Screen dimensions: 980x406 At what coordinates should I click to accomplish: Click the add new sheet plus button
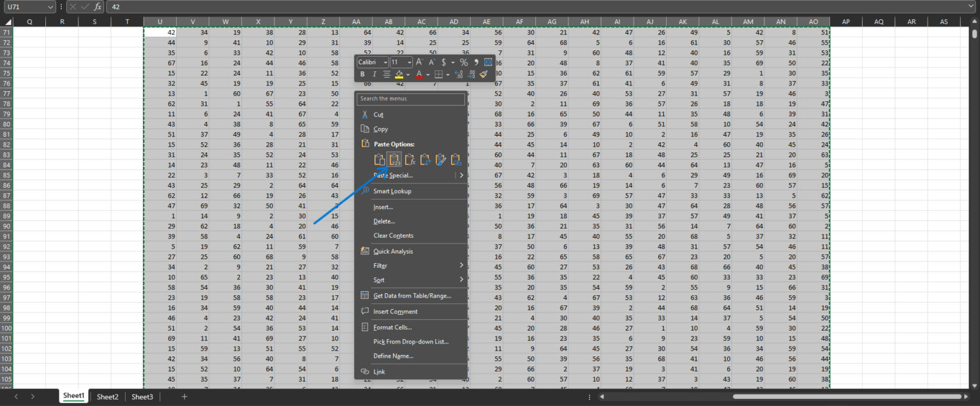(184, 397)
